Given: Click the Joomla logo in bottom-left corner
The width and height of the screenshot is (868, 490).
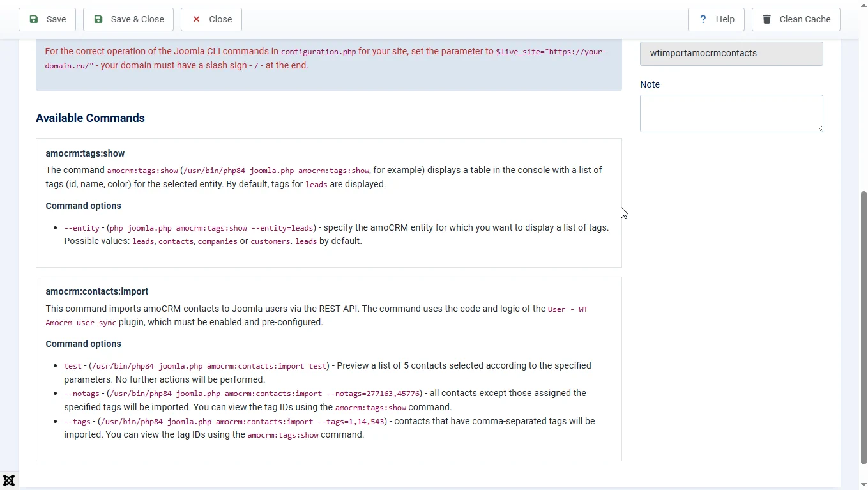Looking at the screenshot, I should [9, 480].
